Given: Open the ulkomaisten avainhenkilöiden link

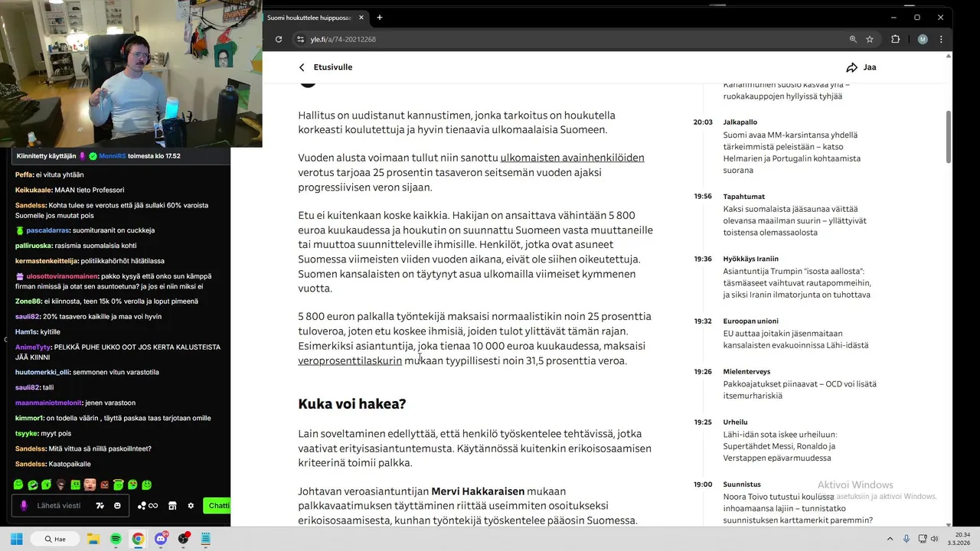Looking at the screenshot, I should coord(572,158).
